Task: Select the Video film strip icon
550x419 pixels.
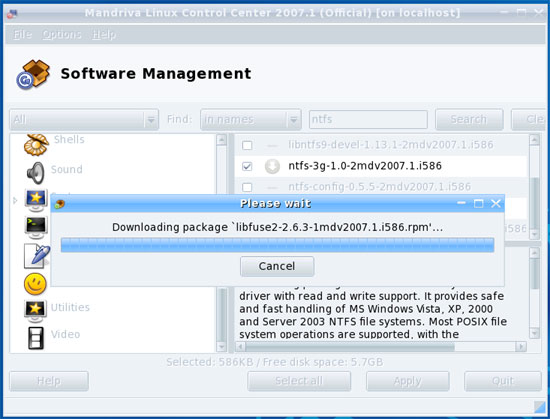Action: (x=36, y=338)
